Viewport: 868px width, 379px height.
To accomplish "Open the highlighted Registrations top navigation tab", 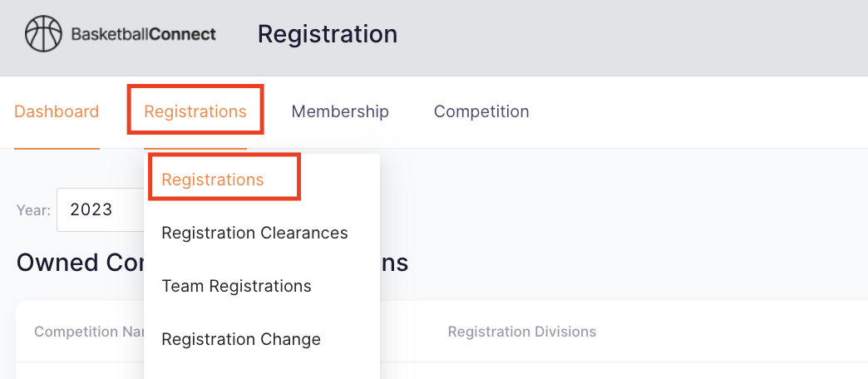I will pos(195,111).
